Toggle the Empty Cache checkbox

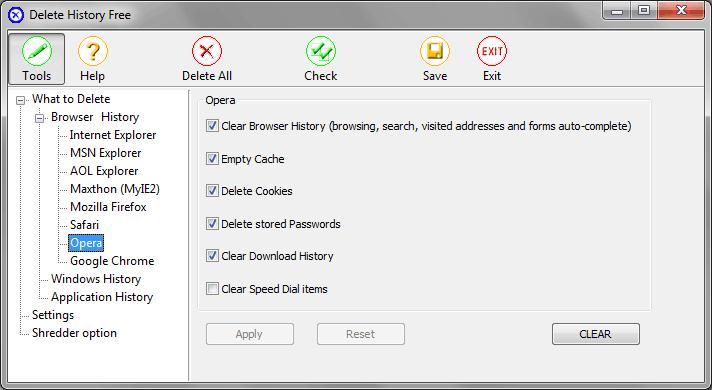pyautogui.click(x=212, y=158)
